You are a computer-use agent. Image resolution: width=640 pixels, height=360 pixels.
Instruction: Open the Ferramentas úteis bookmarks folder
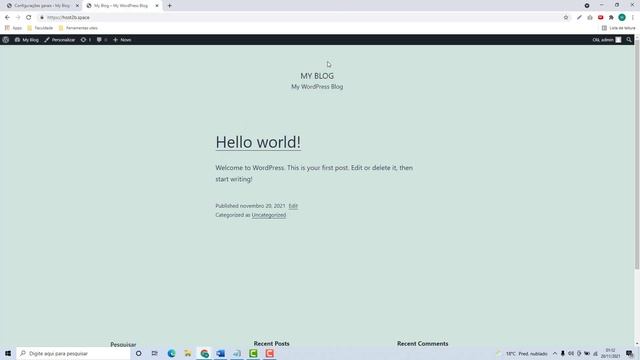tap(78, 28)
